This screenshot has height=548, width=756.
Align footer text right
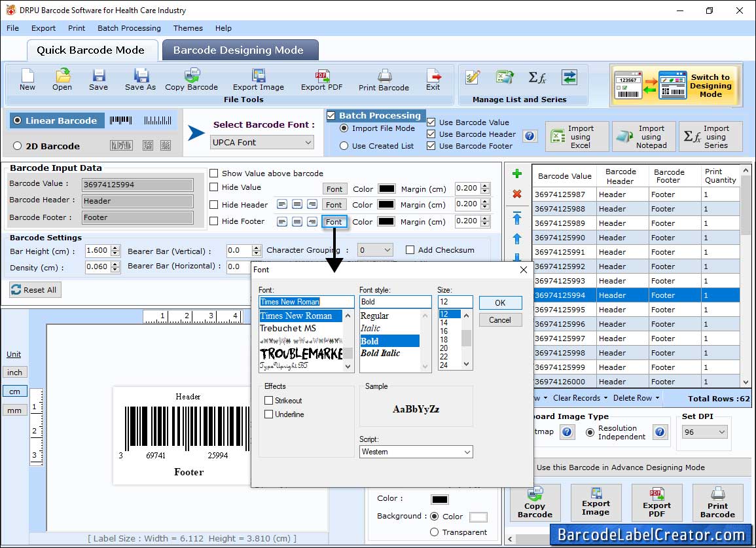tap(312, 221)
